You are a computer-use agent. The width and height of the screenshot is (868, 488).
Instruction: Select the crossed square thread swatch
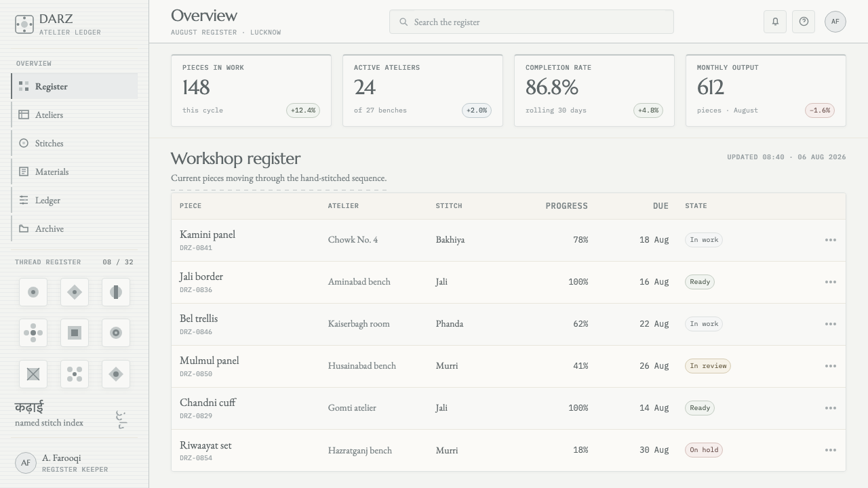point(33,374)
